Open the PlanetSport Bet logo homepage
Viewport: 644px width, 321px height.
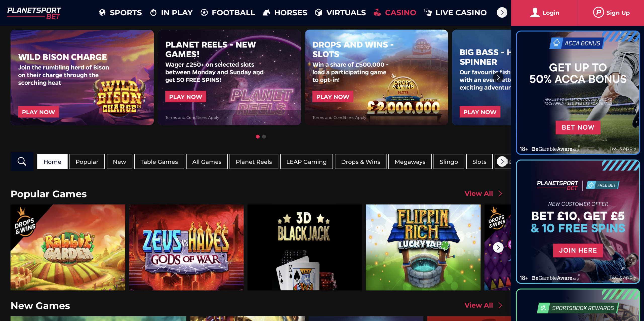[x=34, y=13]
